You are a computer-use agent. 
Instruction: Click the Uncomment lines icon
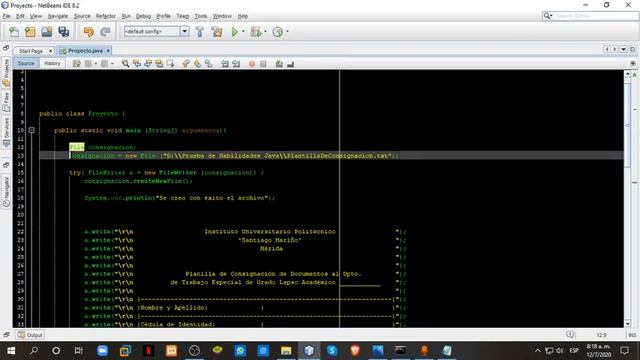[x=291, y=64]
